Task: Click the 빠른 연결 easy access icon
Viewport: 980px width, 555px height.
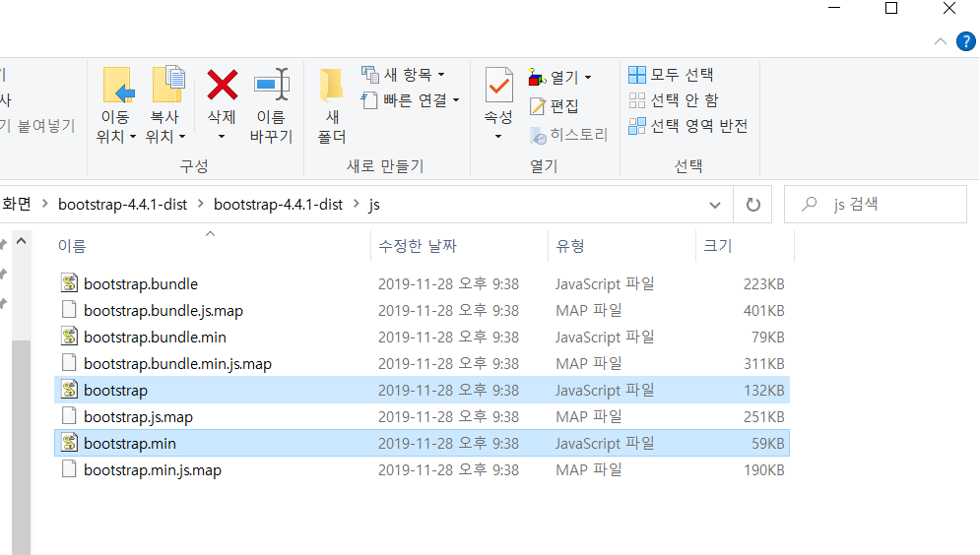Action: pos(369,100)
